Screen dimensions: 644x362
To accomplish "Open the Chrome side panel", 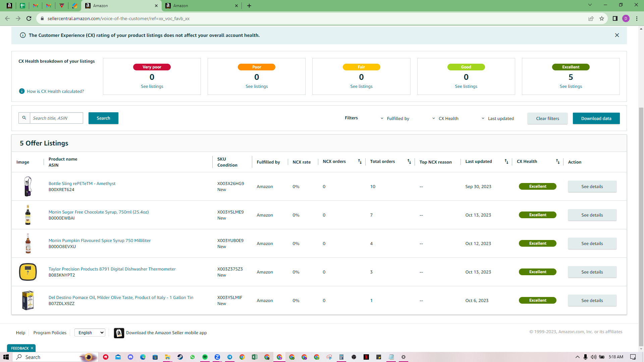I will coord(615,18).
